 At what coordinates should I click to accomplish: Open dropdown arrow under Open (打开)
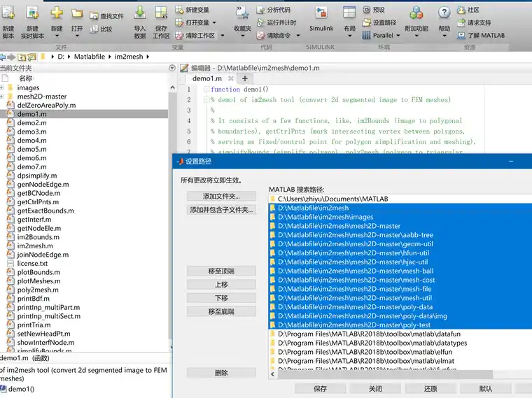coord(77,36)
